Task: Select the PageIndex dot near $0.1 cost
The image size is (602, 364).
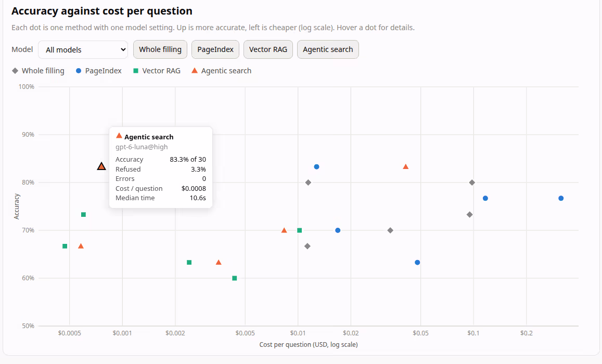Action: click(485, 198)
